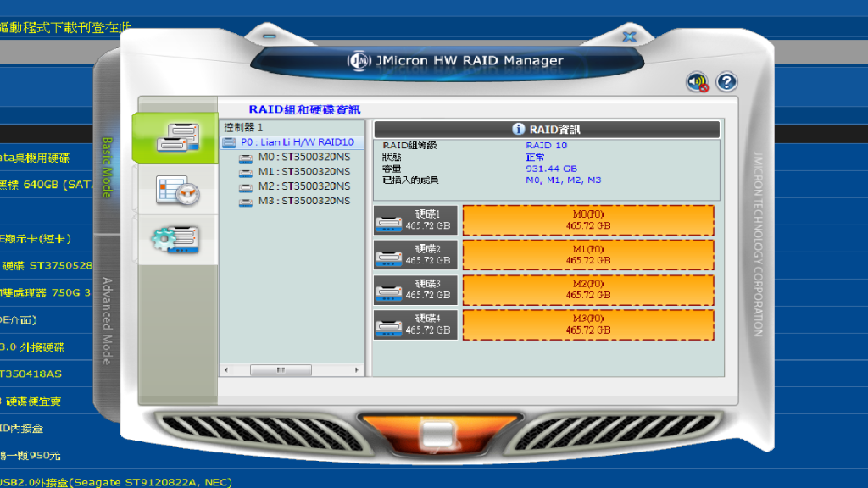Select the 硬碟2 drive icon
Screen dimensions: 868x488
[388, 258]
